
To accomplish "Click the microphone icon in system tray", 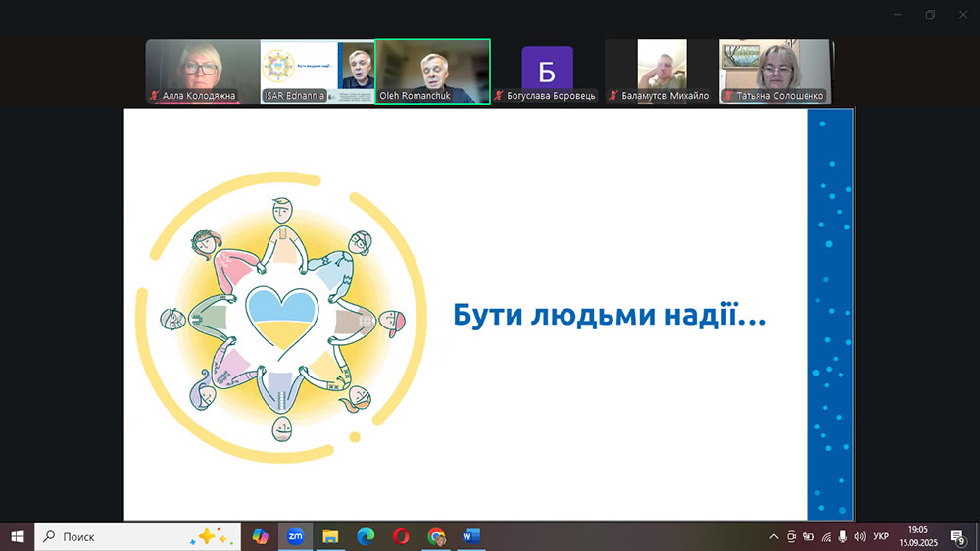I will click(842, 536).
